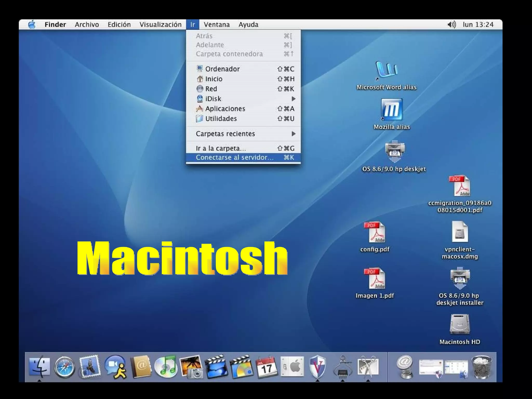Open the Trash in the Dock

(482, 367)
